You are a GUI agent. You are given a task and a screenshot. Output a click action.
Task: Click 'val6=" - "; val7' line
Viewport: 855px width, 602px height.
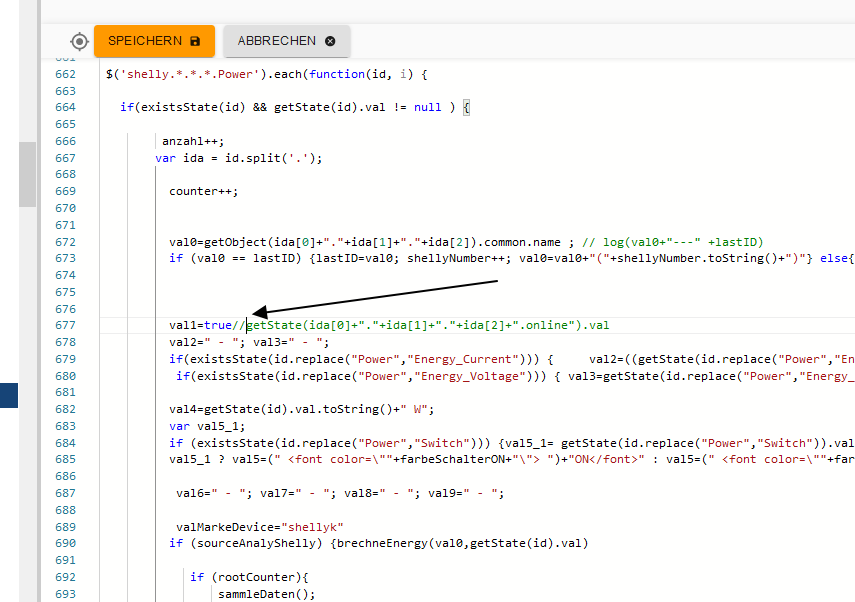[x=340, y=493]
